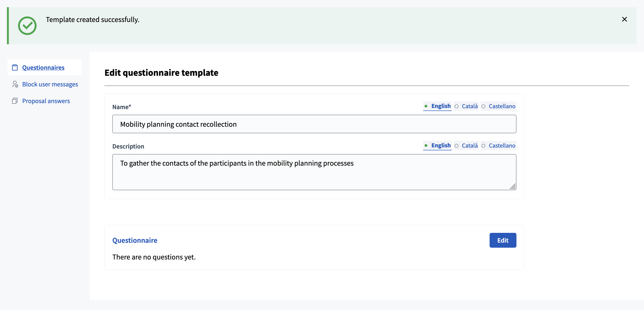Switch Name field language to Castellano
644x310 pixels.
(x=502, y=106)
